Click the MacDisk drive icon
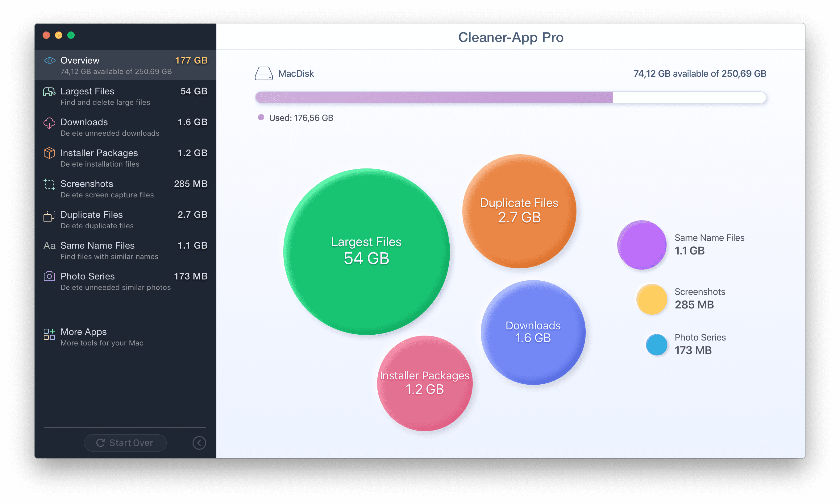 tap(264, 73)
